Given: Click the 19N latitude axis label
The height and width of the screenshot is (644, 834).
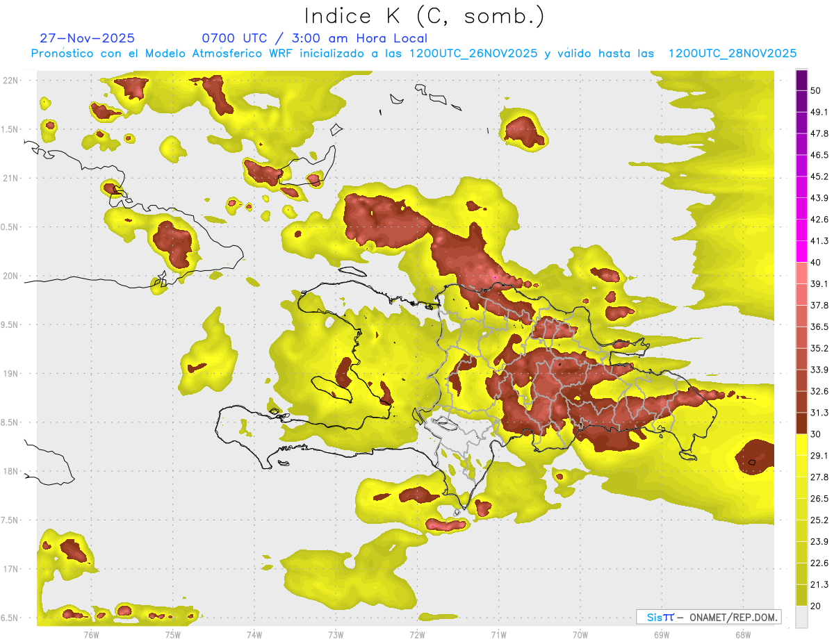Looking at the screenshot, I should pos(10,374).
